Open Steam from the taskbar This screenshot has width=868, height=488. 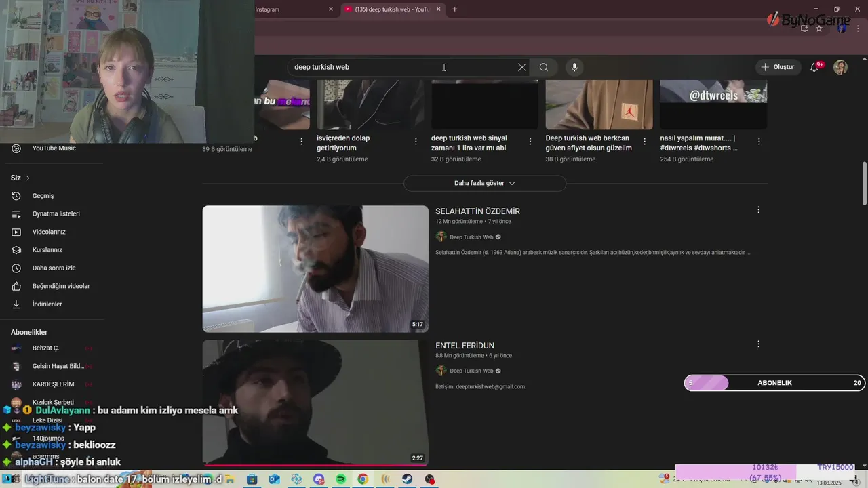[x=407, y=479]
